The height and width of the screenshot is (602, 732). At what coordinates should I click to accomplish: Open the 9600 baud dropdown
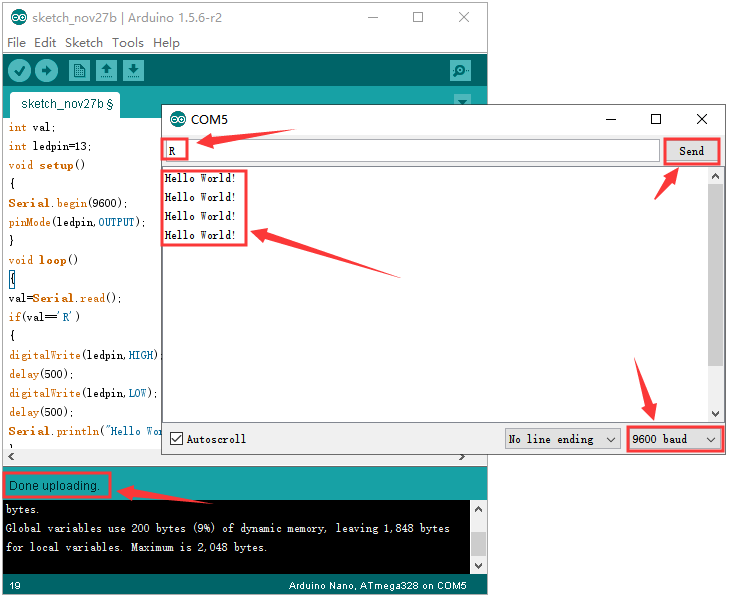(675, 439)
